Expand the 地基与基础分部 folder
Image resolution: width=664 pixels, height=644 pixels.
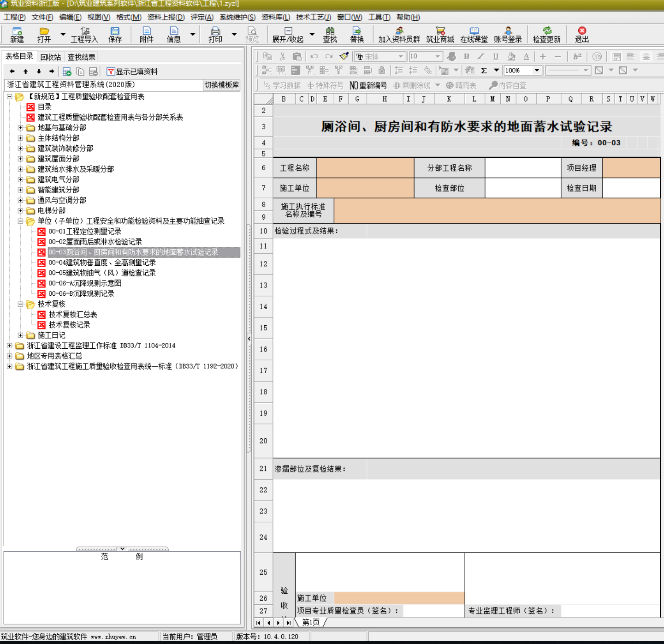point(20,127)
